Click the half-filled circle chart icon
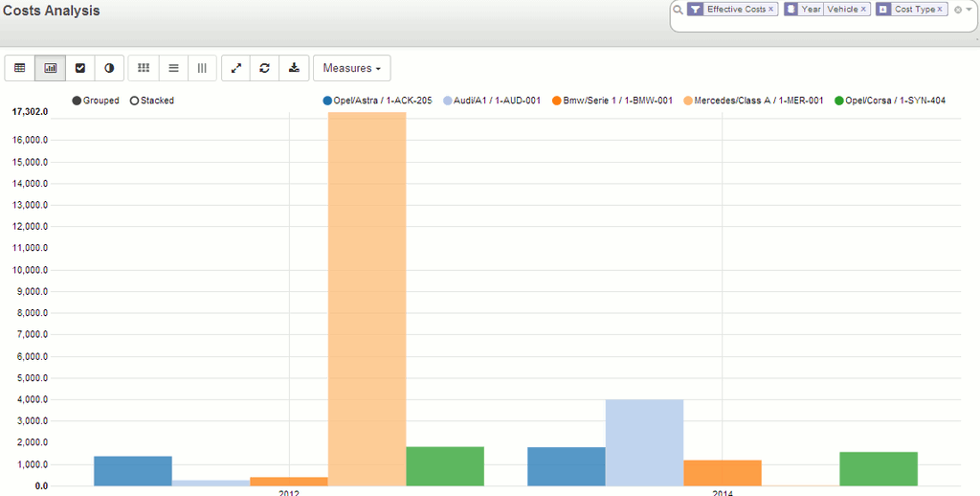980x496 pixels. pos(109,68)
